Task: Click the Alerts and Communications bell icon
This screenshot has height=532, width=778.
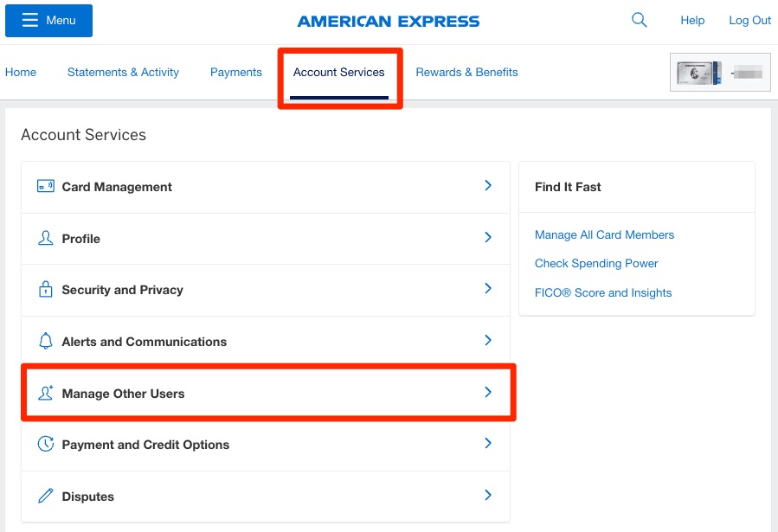Action: 45,341
